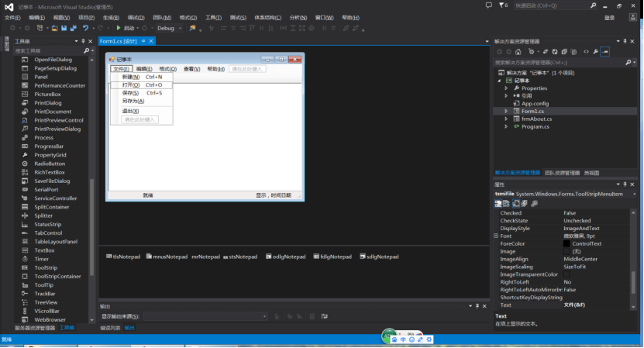Click the feedback speech-bubble icon in title bar
Viewport: 644px width, 348px height.
(489, 5)
